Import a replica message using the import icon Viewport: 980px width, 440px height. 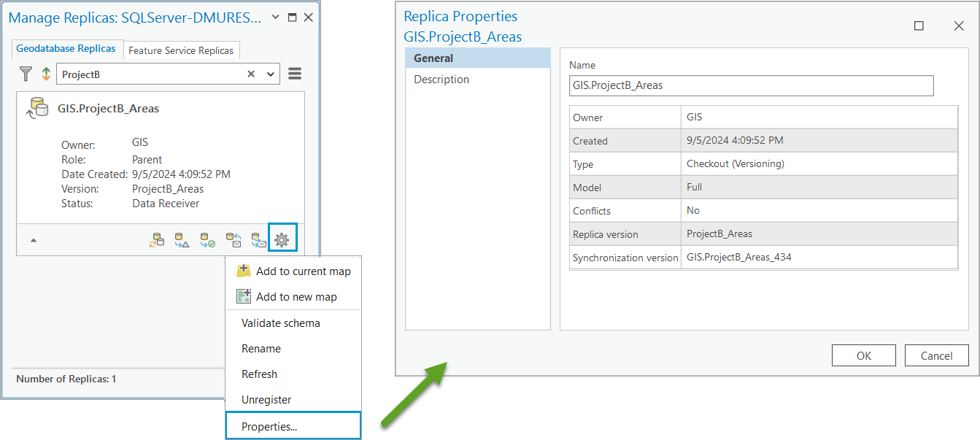234,239
